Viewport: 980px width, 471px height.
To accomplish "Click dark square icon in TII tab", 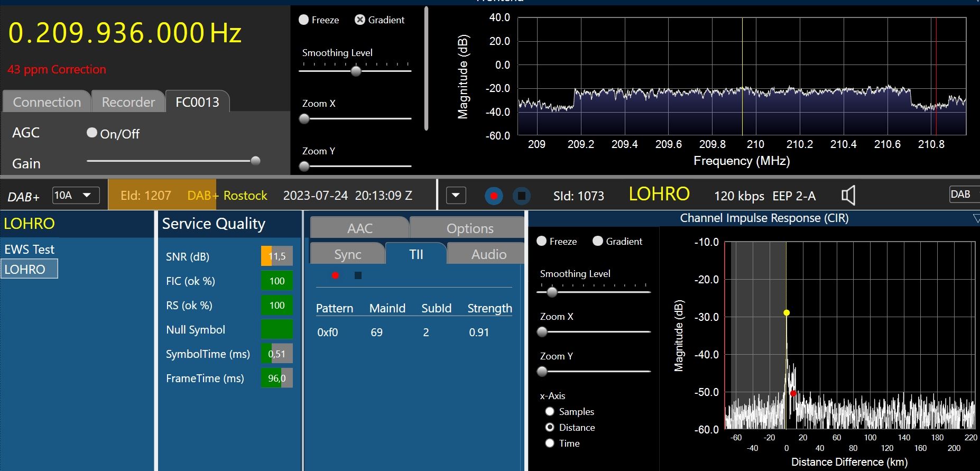I will pos(358,275).
